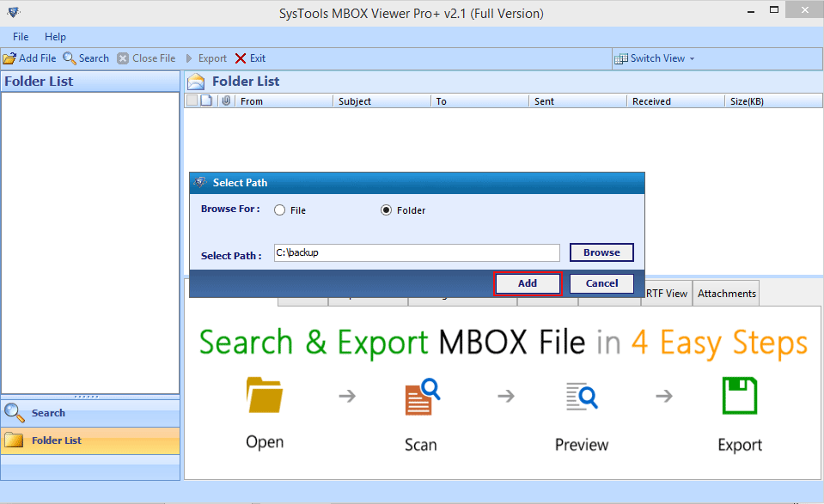
Task: Click the Switch View toolbar label
Action: (657, 58)
